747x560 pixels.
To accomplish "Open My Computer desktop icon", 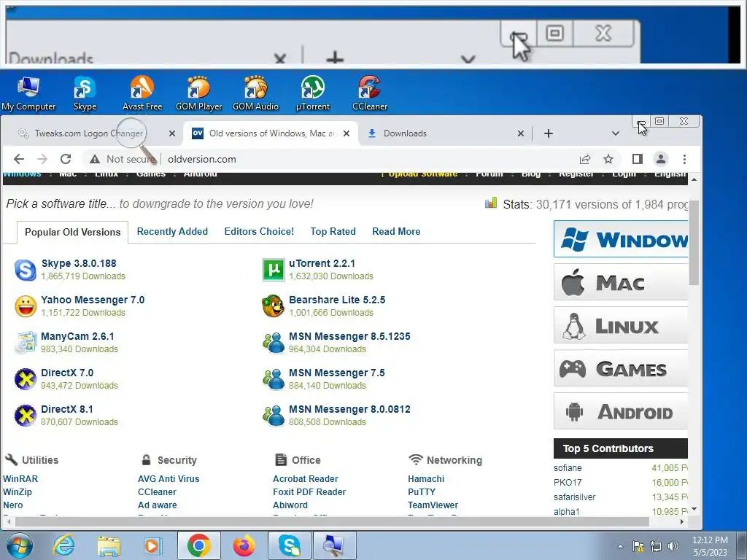I will point(28,93).
